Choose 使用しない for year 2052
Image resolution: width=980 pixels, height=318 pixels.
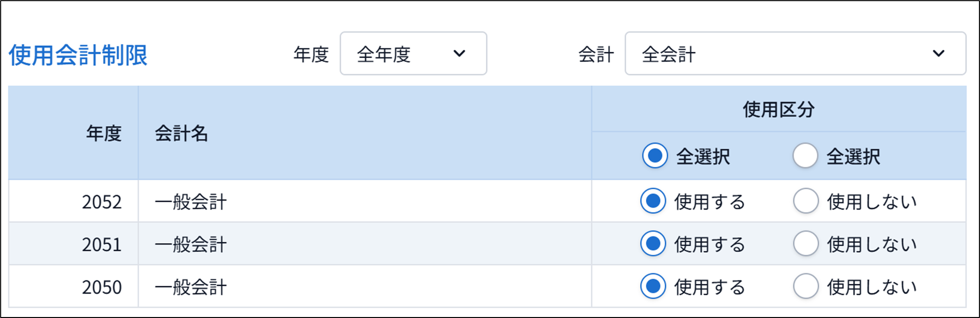pos(805,201)
